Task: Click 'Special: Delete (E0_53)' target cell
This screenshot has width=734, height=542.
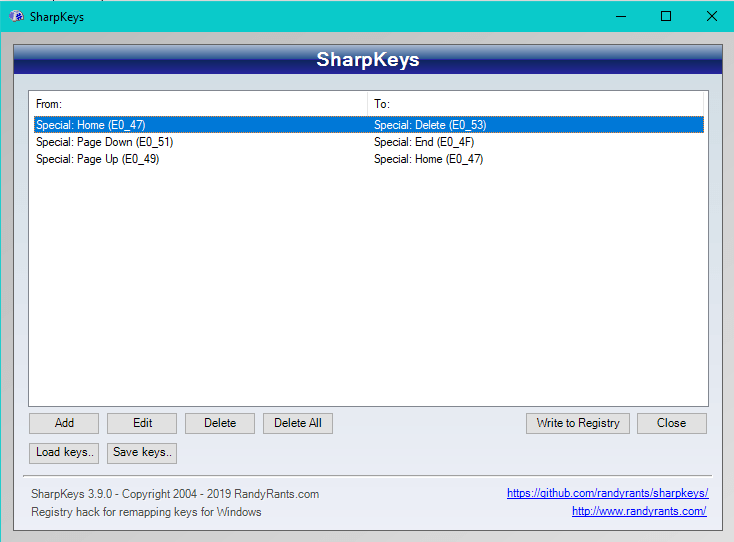Action: (x=430, y=125)
